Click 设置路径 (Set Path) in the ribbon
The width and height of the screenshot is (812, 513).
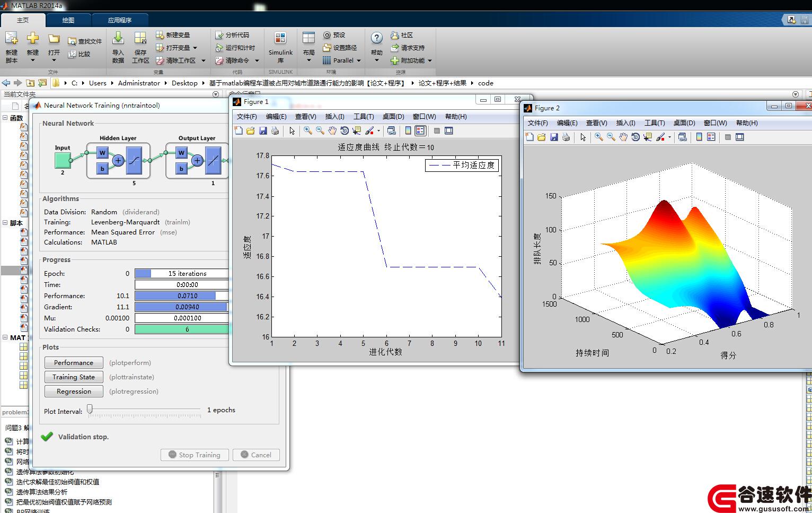(340, 48)
